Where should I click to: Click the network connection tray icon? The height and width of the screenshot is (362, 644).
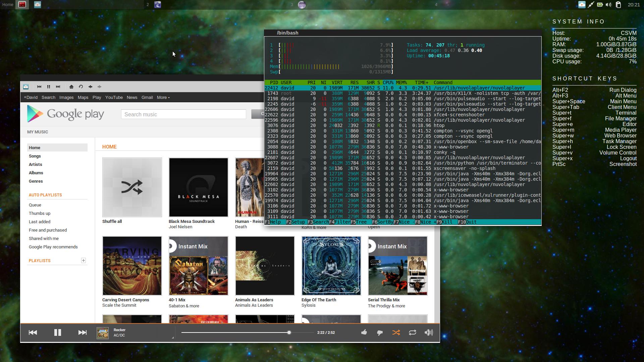click(591, 5)
